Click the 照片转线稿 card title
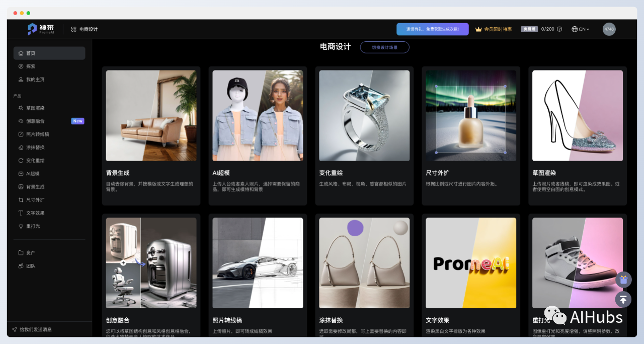The width and height of the screenshot is (644, 344). (227, 320)
